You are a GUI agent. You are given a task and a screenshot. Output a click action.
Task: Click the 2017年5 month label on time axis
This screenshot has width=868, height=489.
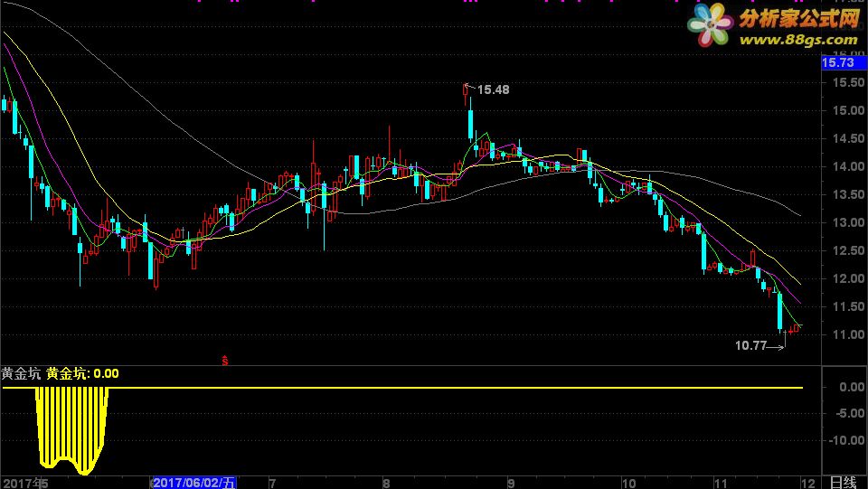25,483
